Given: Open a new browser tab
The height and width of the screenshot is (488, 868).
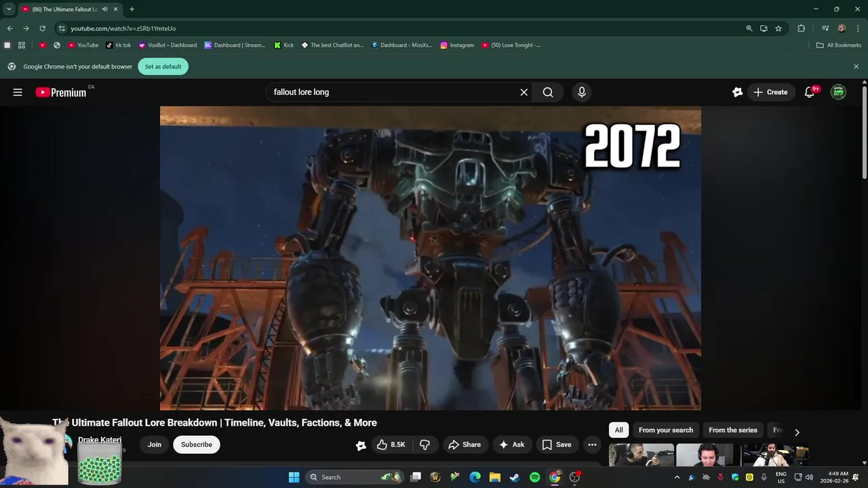Looking at the screenshot, I should point(132,9).
